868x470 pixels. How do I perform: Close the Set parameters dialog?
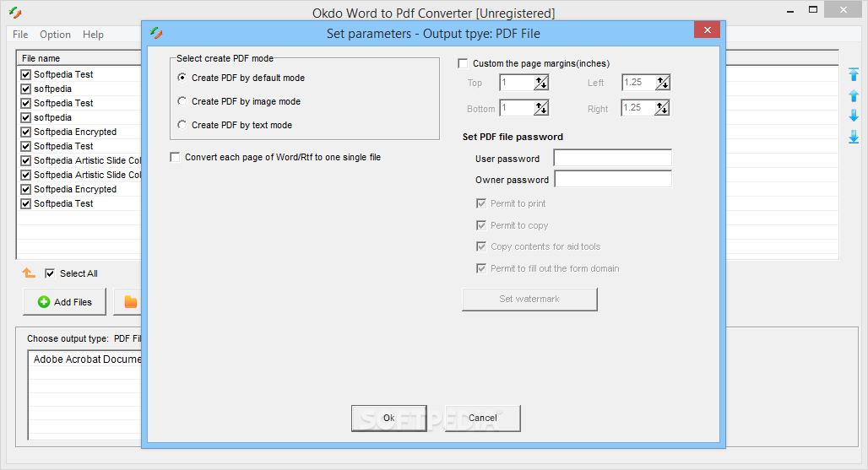[707, 30]
